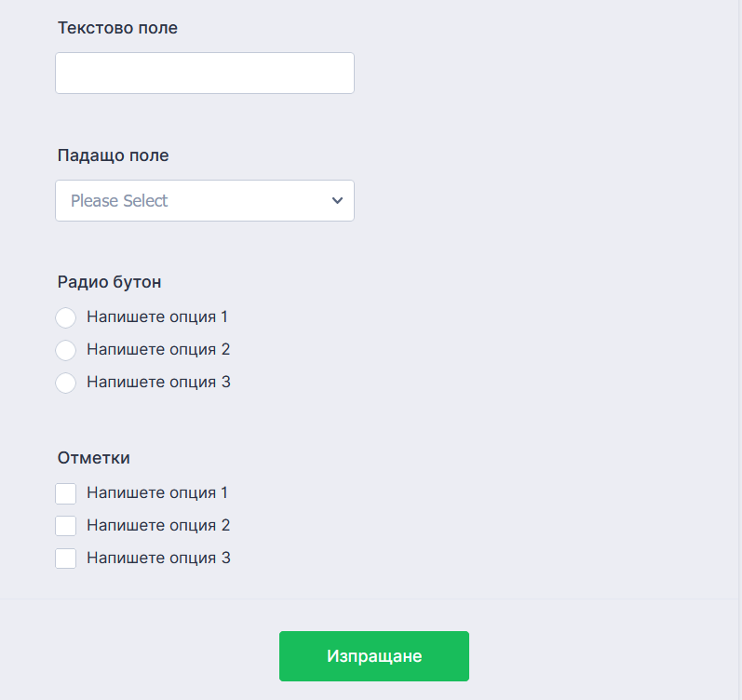742x700 pixels.
Task: Select radio button Напишете опция 3
Action: [65, 383]
